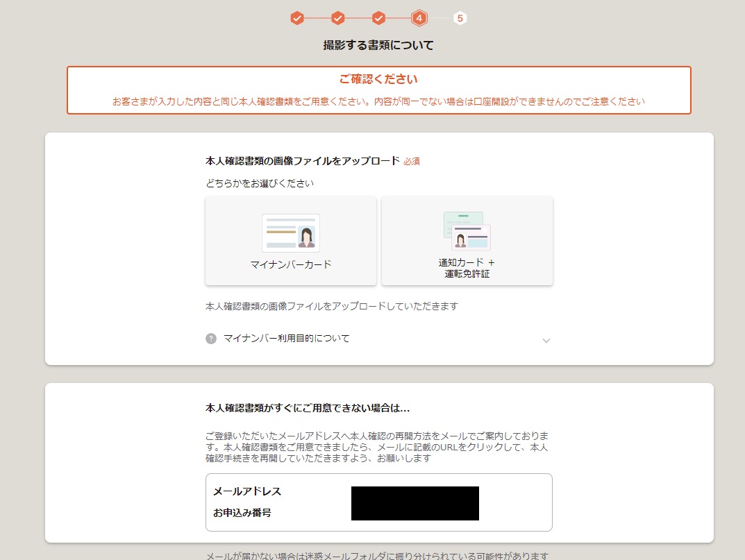Viewport: 745px width, 560px height.
Task: Click the 撮影する書類について page title
Action: point(378,46)
